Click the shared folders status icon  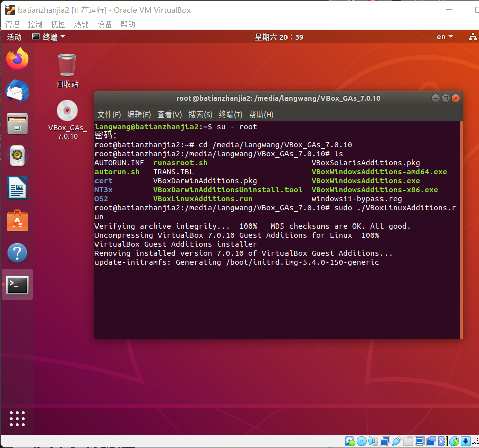(408, 441)
